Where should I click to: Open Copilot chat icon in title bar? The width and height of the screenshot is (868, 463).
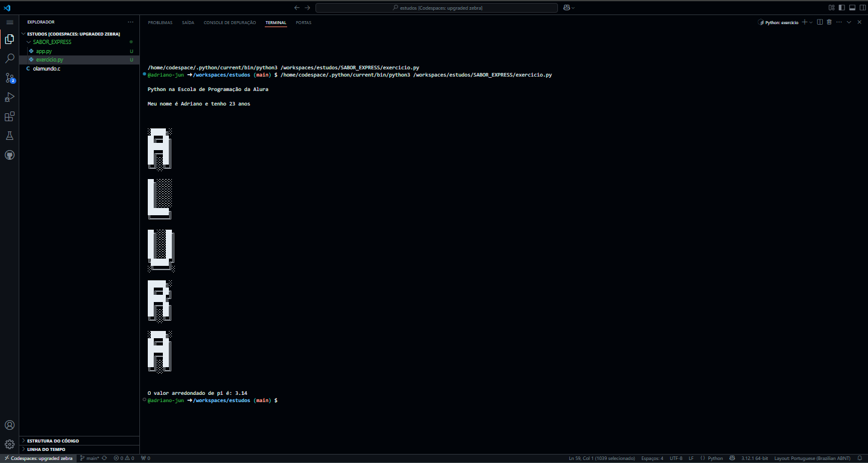(x=566, y=7)
